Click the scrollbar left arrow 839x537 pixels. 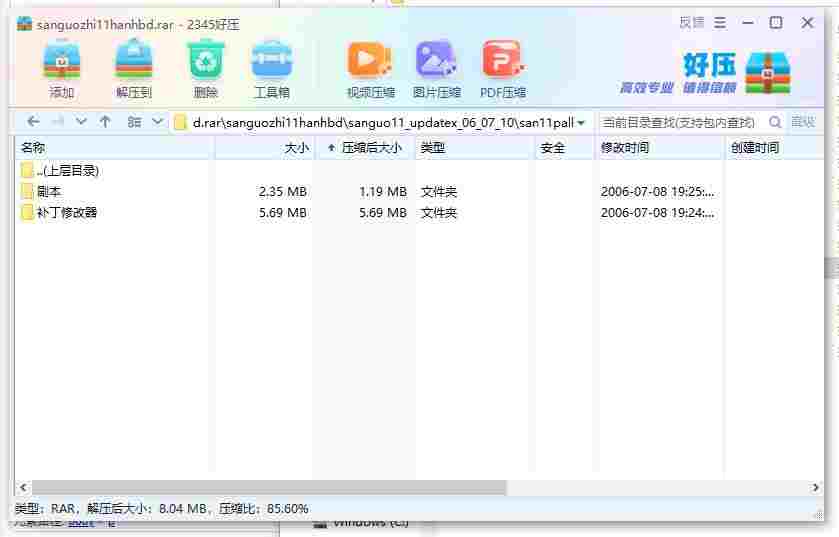pyautogui.click(x=23, y=487)
